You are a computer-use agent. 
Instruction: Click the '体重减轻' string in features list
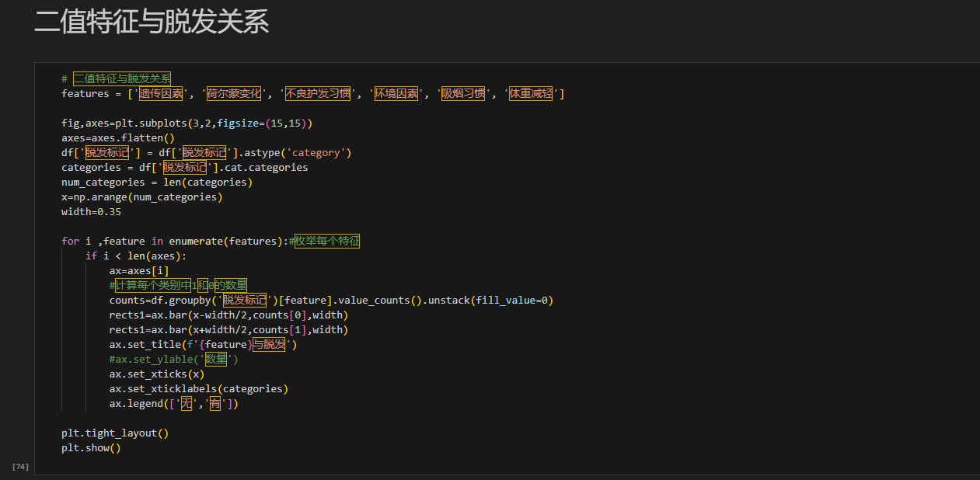pos(531,93)
